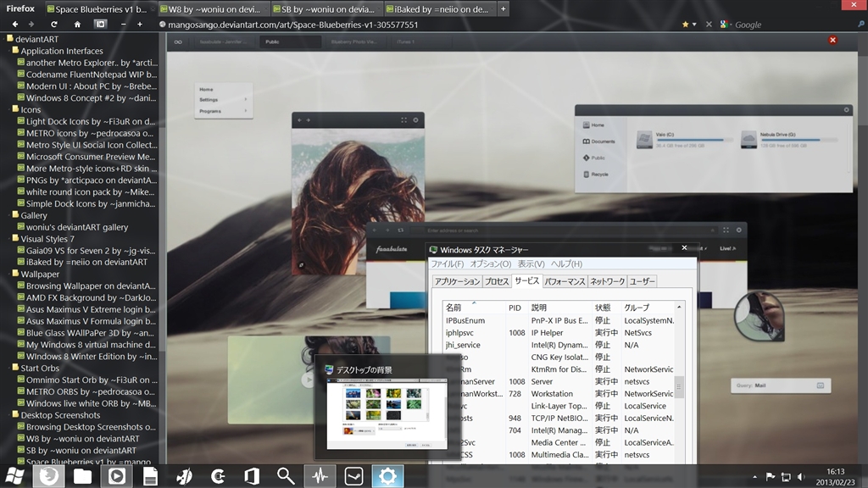Image resolution: width=868 pixels, height=488 pixels.
Task: Close the red X image overlay
Action: (832, 40)
